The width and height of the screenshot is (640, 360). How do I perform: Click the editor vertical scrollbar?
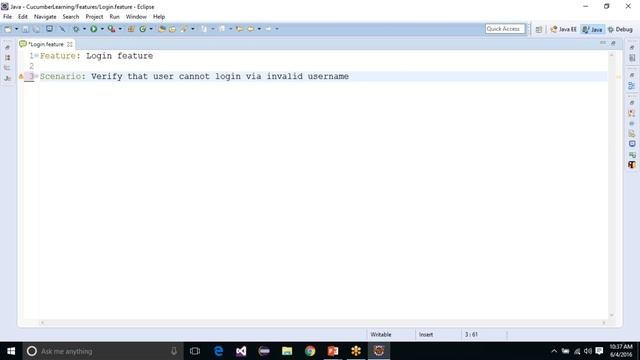click(x=611, y=184)
